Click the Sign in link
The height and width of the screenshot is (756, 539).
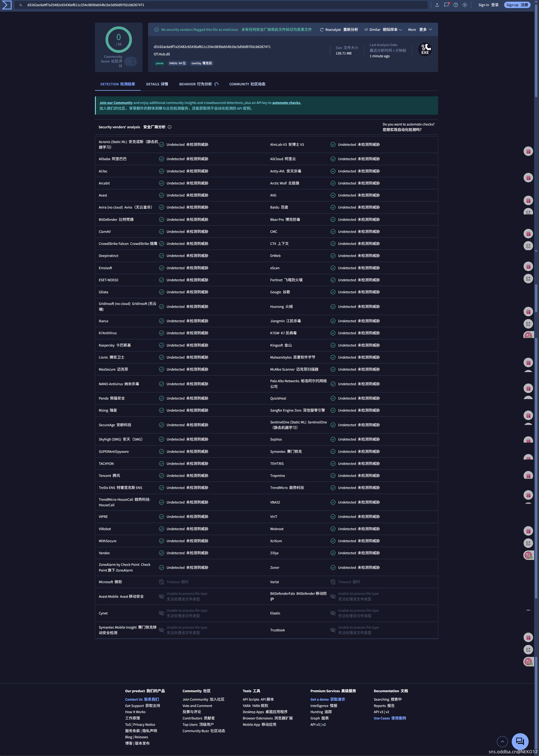(x=488, y=5)
